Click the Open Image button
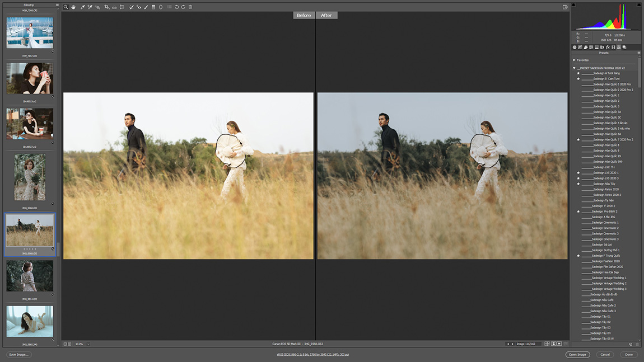644x362 pixels. tap(577, 354)
